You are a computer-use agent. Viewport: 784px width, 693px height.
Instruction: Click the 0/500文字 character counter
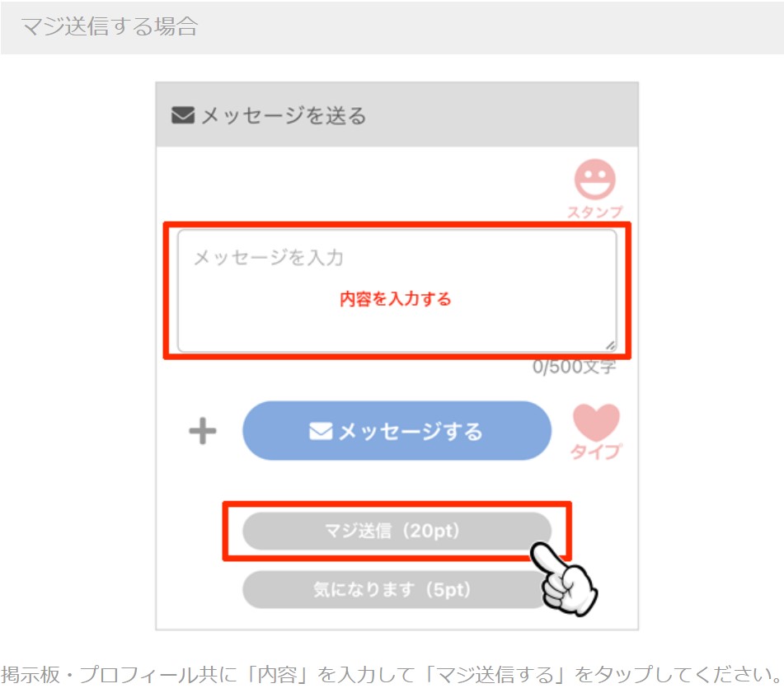pyautogui.click(x=574, y=367)
